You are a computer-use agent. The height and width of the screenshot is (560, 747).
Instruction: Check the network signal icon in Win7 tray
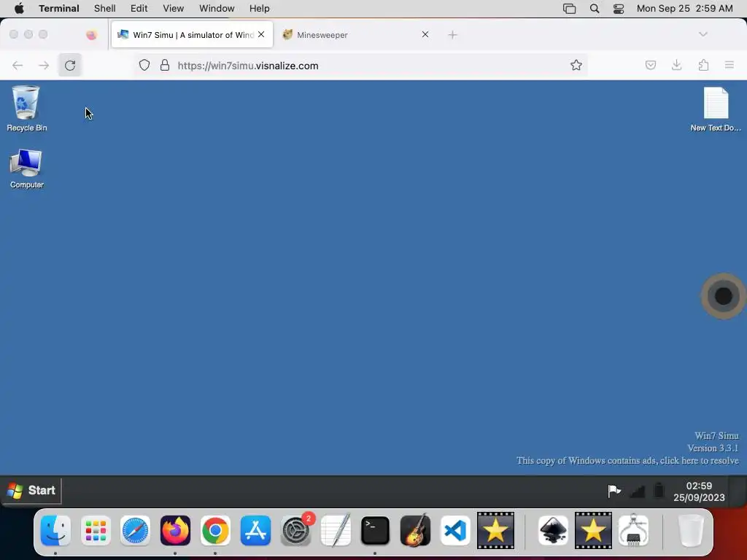point(638,491)
